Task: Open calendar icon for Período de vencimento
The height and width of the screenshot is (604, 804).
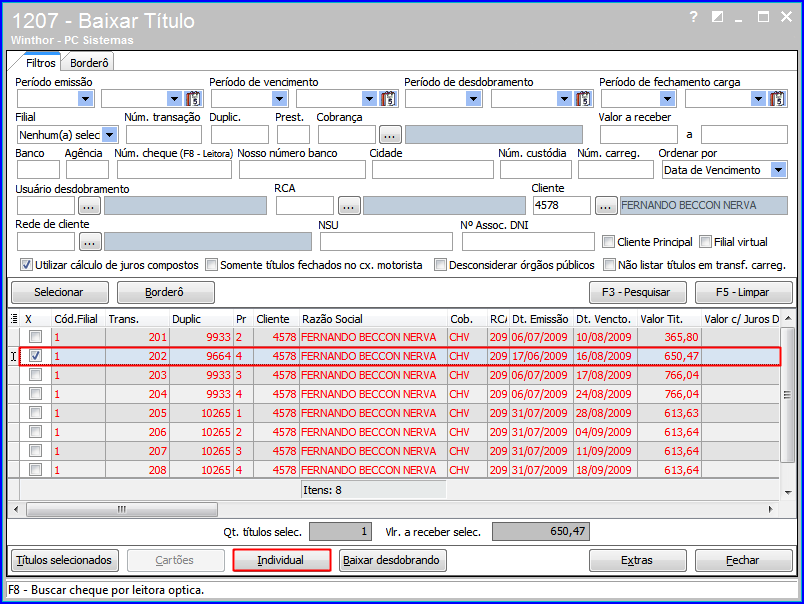Action: click(388, 98)
